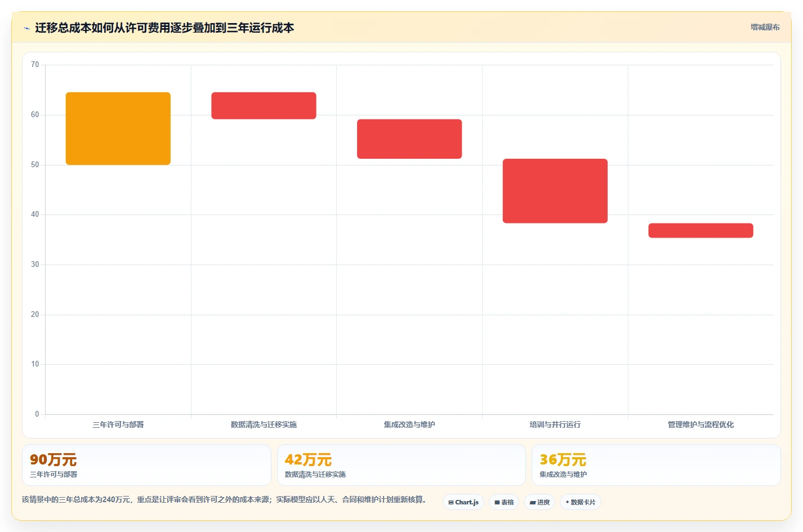Open the 数据卡片 chip
The width and height of the screenshot is (803, 532).
tap(581, 502)
